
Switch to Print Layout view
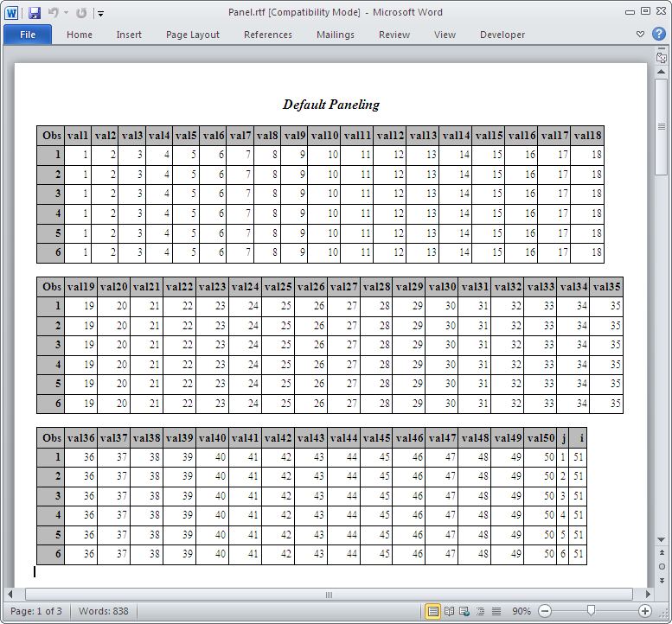(x=432, y=611)
